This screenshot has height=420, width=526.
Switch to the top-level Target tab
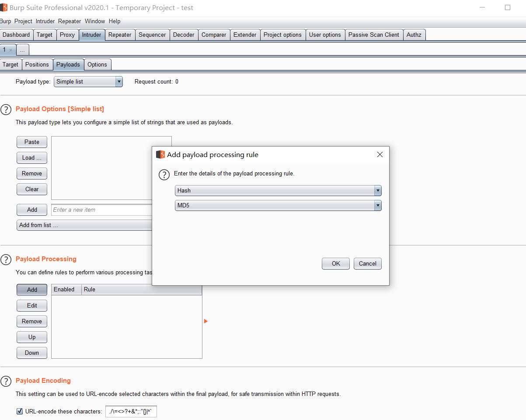point(45,35)
